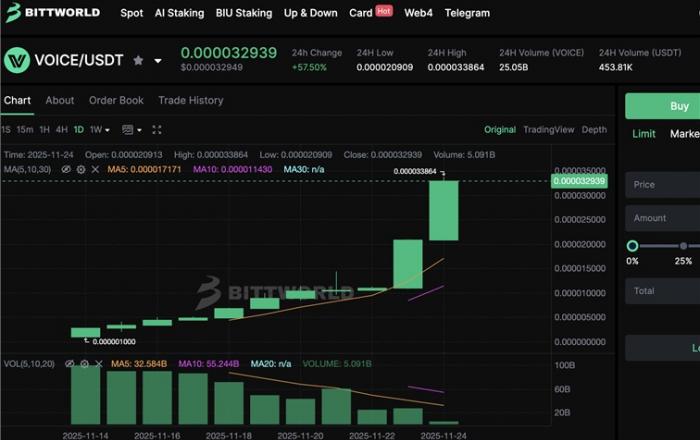Click the 0% handle on the amount slider
Image resolution: width=700 pixels, height=440 pixels.
tap(632, 245)
